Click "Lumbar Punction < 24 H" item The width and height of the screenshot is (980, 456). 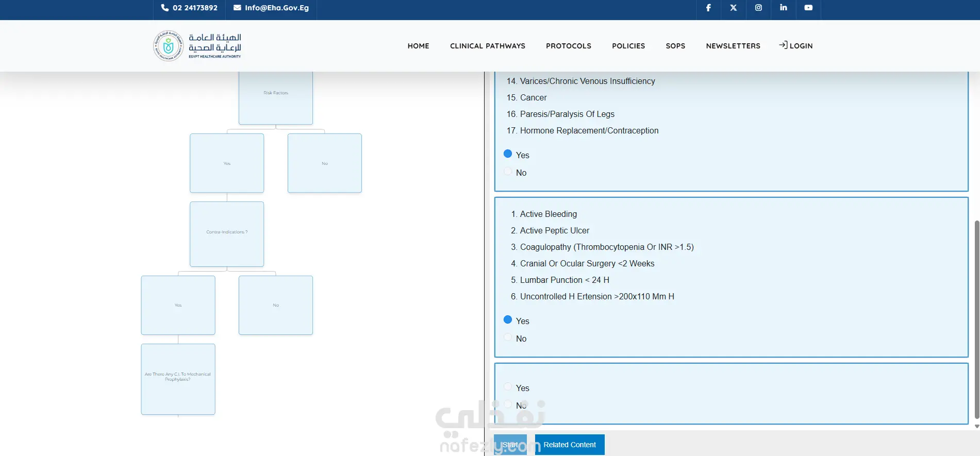pos(564,280)
